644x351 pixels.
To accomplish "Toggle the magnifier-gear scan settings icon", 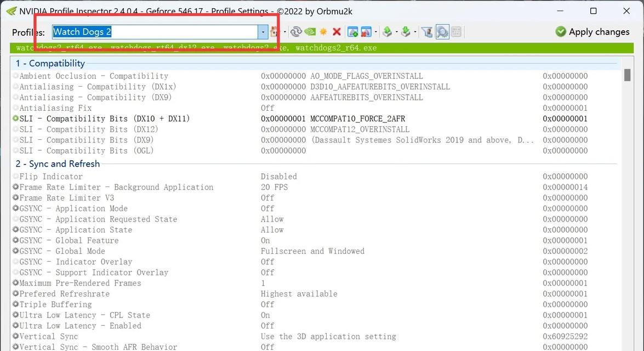I will click(x=442, y=32).
